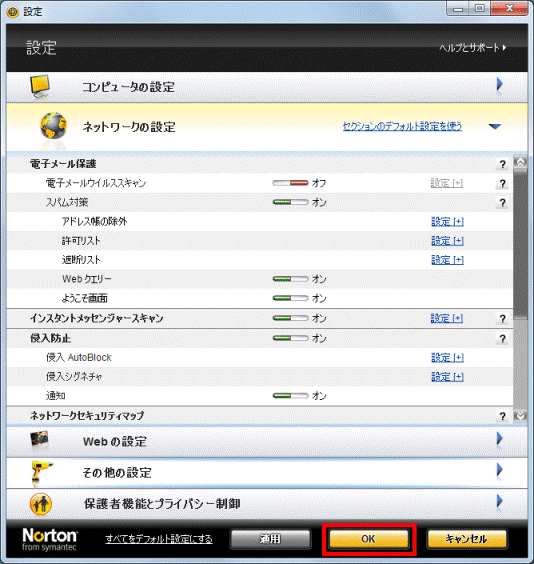Open 設定 link for 遮断リスト
The image size is (534, 564).
(447, 260)
